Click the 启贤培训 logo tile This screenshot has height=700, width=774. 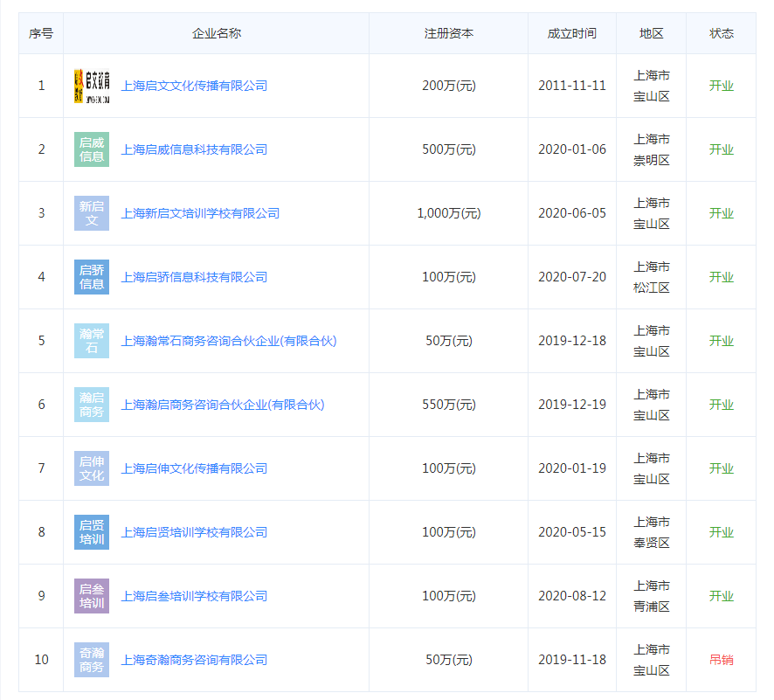coord(92,532)
